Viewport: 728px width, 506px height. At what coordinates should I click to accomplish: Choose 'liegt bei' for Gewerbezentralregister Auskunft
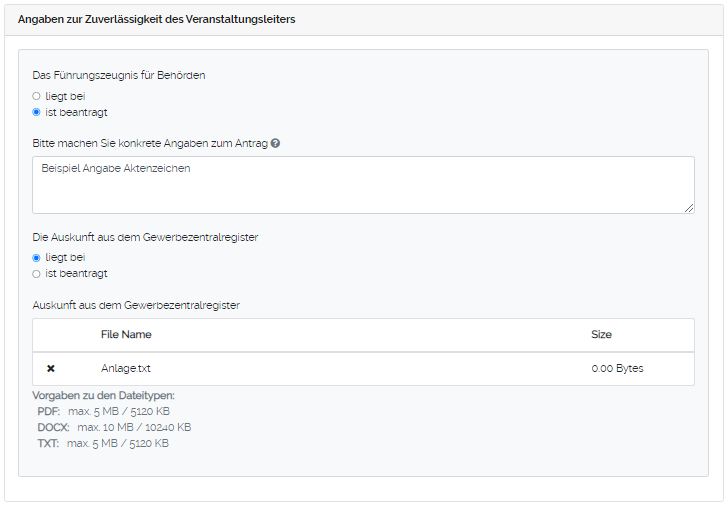tap(37, 257)
